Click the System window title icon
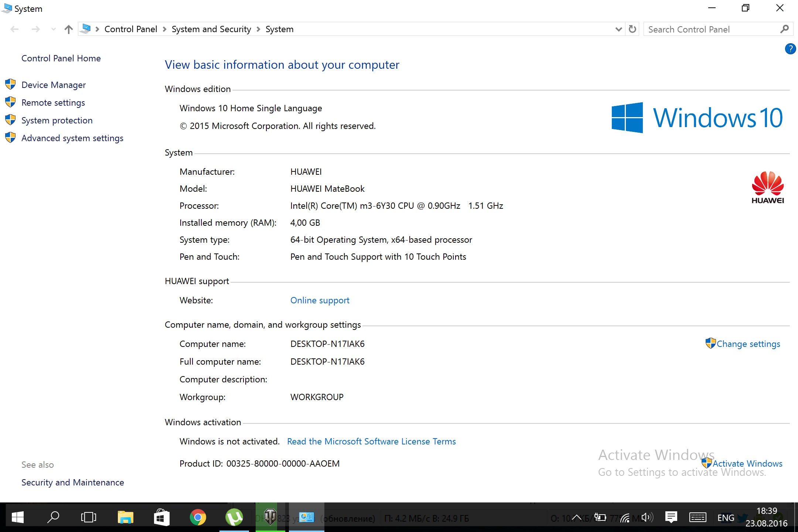 tap(7, 8)
